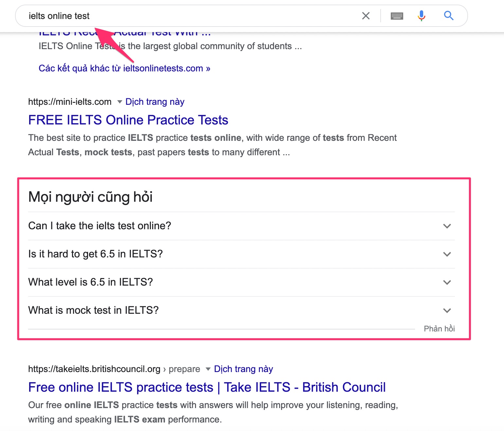Expand 'Can I take the ielts test online?'
Screen dimensions: 504x431
242,226
